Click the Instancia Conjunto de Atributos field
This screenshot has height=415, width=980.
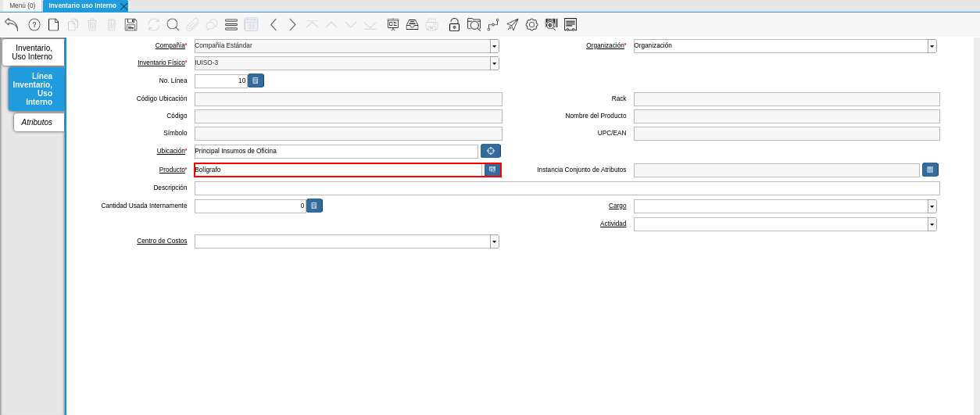point(777,170)
